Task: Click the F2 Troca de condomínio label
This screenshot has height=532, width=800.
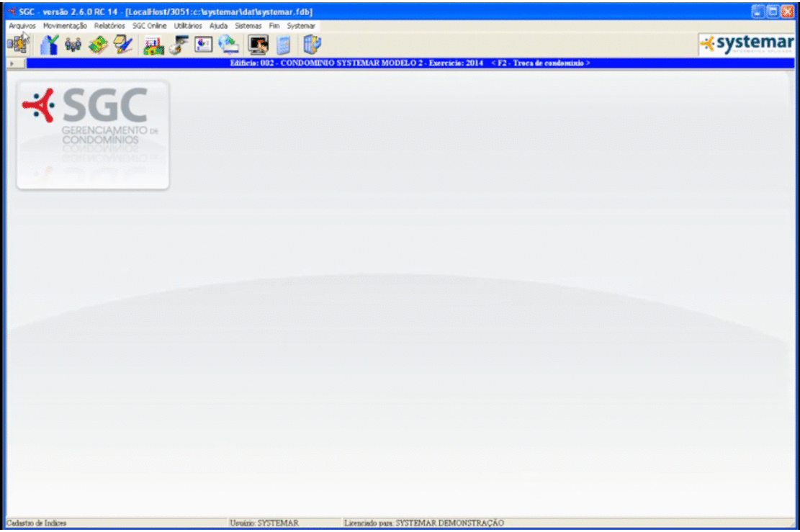Action: point(540,63)
